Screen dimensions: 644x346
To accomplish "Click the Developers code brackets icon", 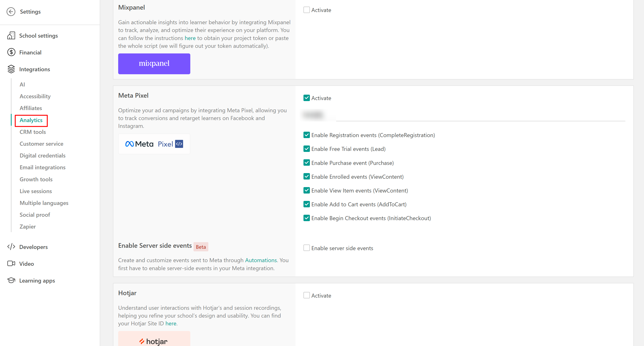I will point(11,247).
